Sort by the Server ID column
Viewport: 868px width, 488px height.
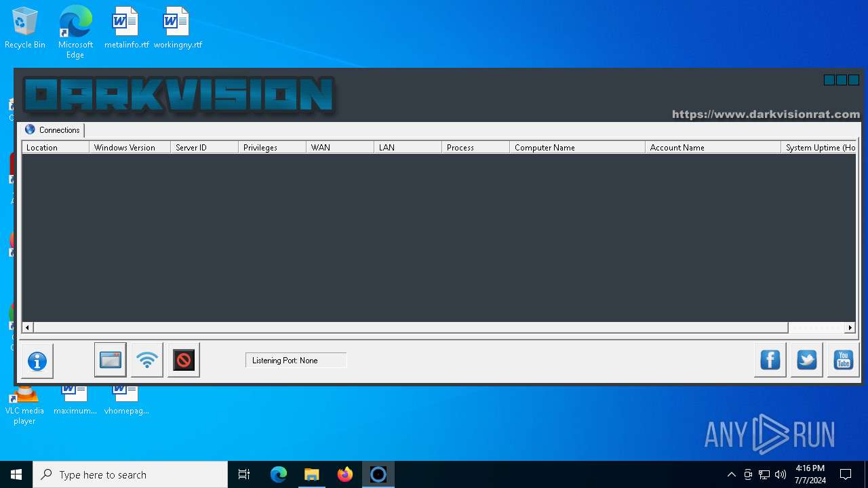click(x=204, y=147)
